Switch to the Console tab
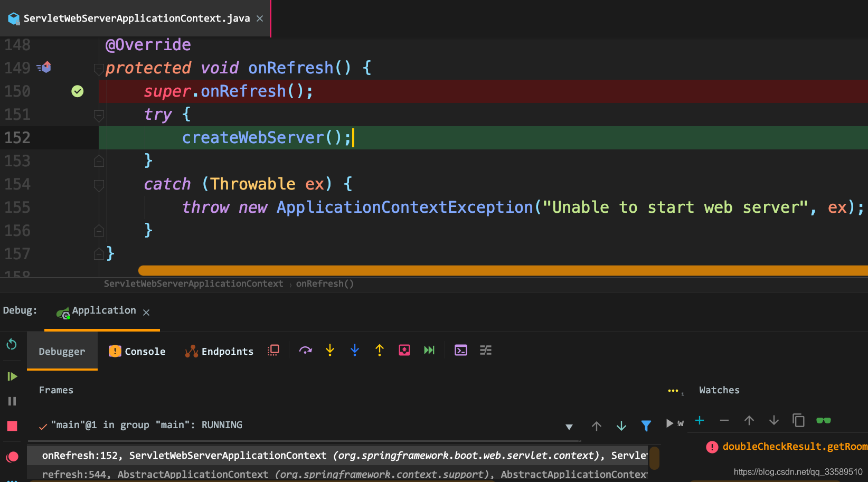The width and height of the screenshot is (868, 482). [137, 352]
